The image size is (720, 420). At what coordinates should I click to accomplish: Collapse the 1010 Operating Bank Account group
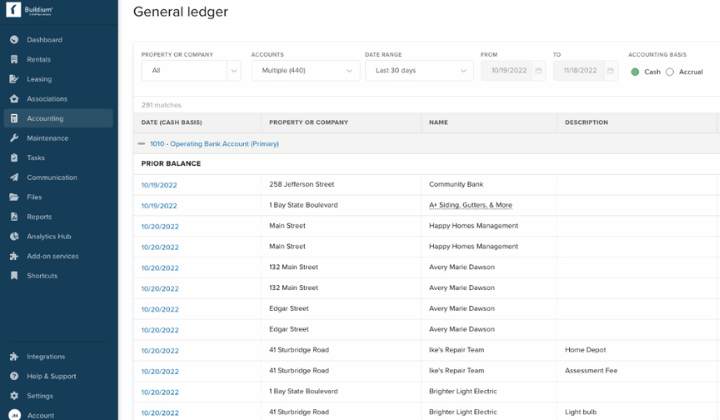coord(142,144)
